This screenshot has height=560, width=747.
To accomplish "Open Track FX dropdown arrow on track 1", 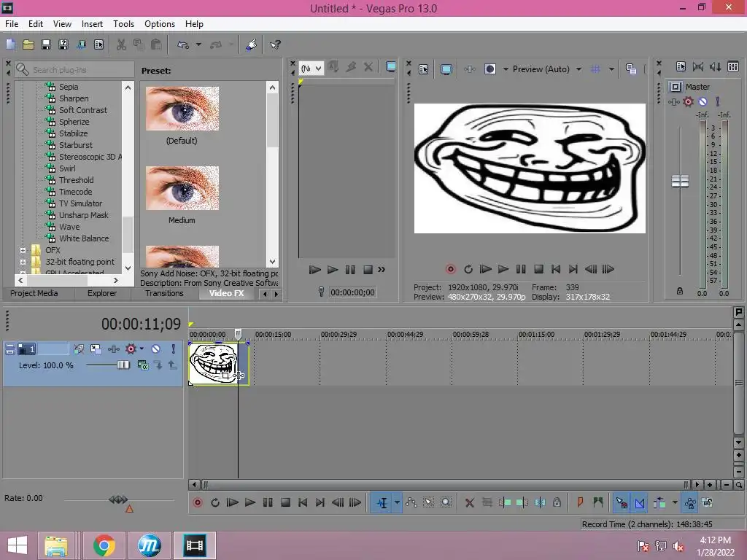I will pos(142,349).
